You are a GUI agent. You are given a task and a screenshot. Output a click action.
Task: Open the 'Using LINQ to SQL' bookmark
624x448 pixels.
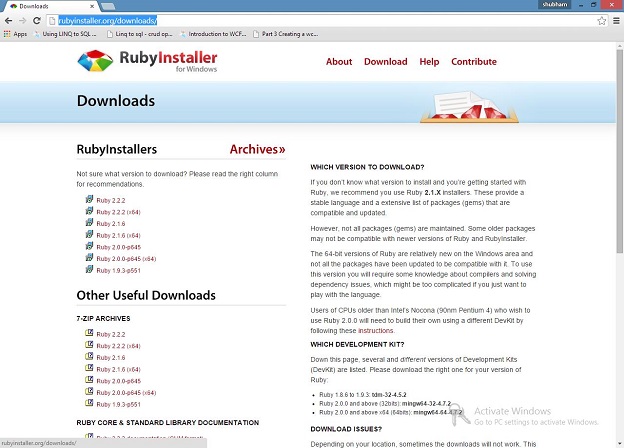[x=66, y=34]
